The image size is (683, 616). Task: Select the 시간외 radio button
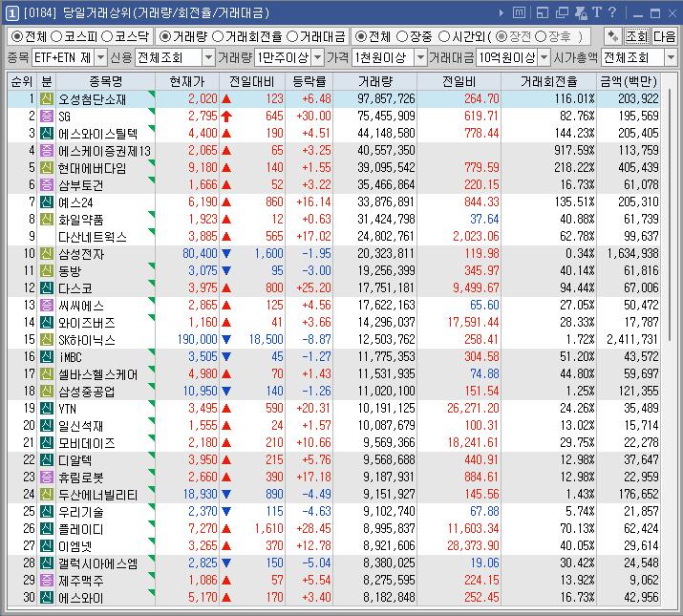[x=444, y=36]
